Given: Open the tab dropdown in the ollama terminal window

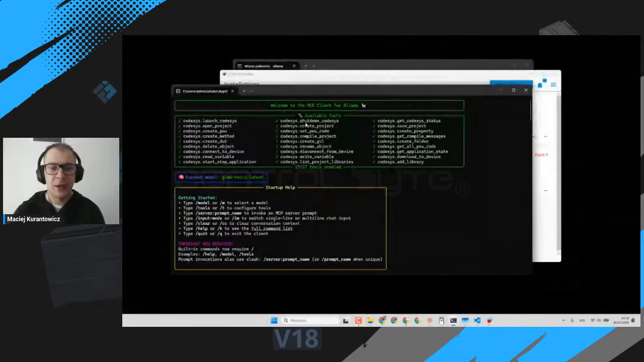Looking at the screenshot, I should point(313,66).
